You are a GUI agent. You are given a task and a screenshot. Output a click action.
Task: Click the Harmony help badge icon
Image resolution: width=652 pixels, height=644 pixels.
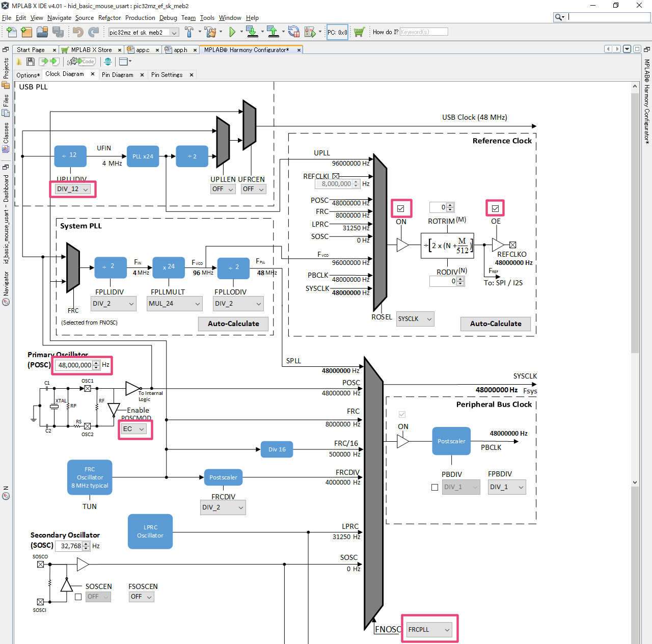pos(107,62)
